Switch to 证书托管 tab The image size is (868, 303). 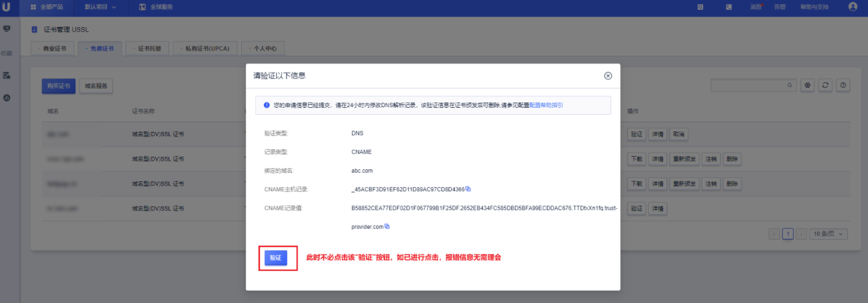(x=147, y=48)
